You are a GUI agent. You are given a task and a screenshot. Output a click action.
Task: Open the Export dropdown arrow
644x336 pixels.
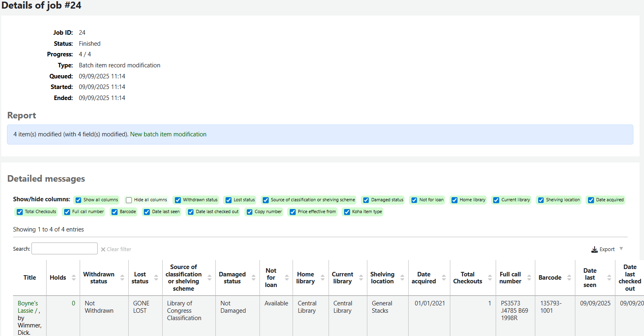tap(621, 249)
